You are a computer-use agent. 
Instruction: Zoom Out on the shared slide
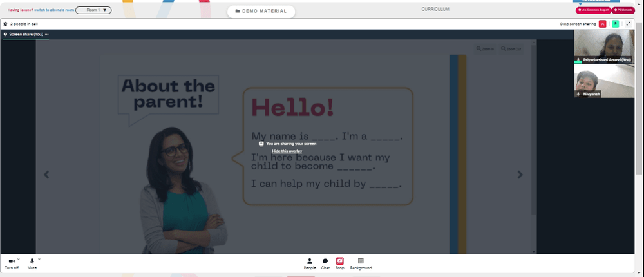[x=511, y=49]
